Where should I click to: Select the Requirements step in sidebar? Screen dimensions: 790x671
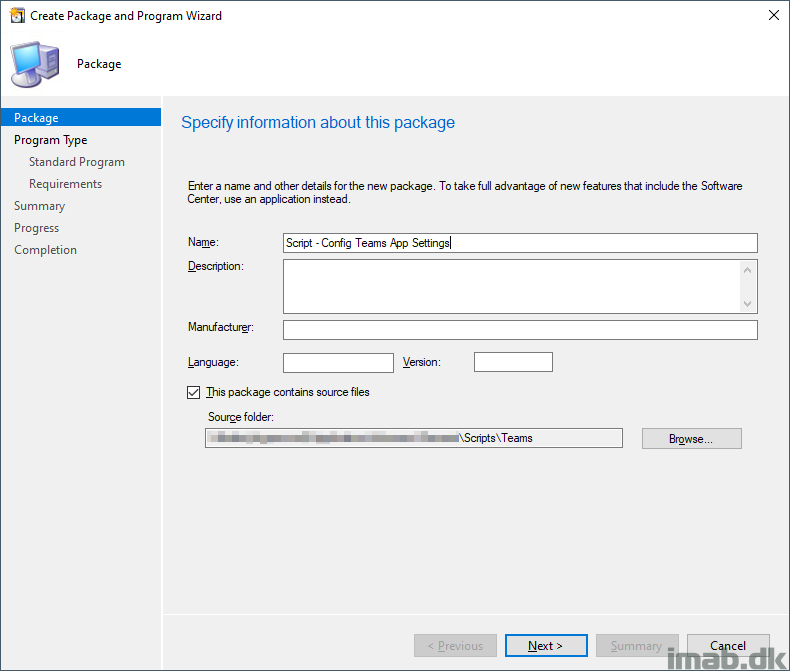65,184
